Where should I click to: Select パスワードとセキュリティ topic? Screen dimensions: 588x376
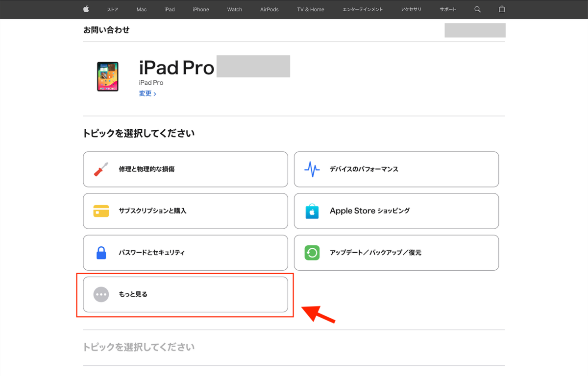coord(185,253)
